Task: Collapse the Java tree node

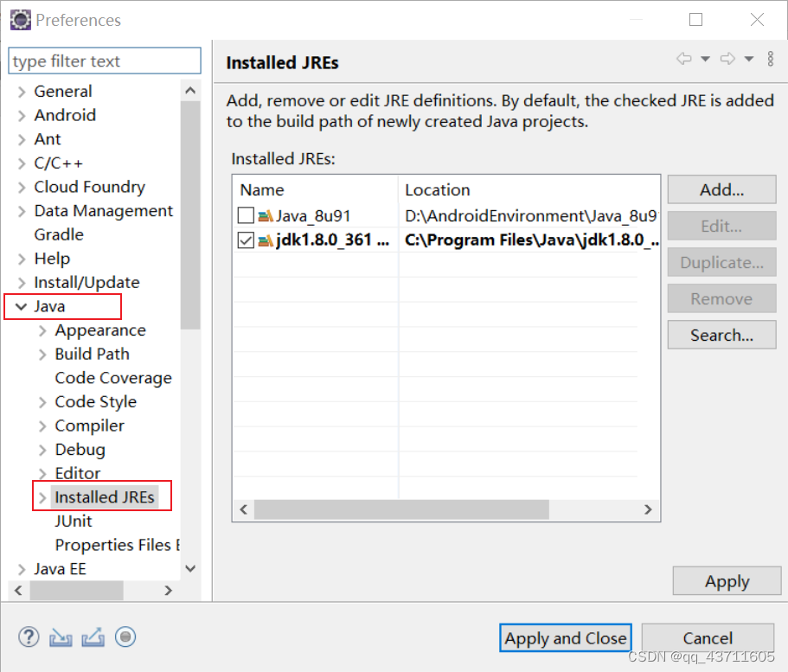Action: pyautogui.click(x=21, y=306)
